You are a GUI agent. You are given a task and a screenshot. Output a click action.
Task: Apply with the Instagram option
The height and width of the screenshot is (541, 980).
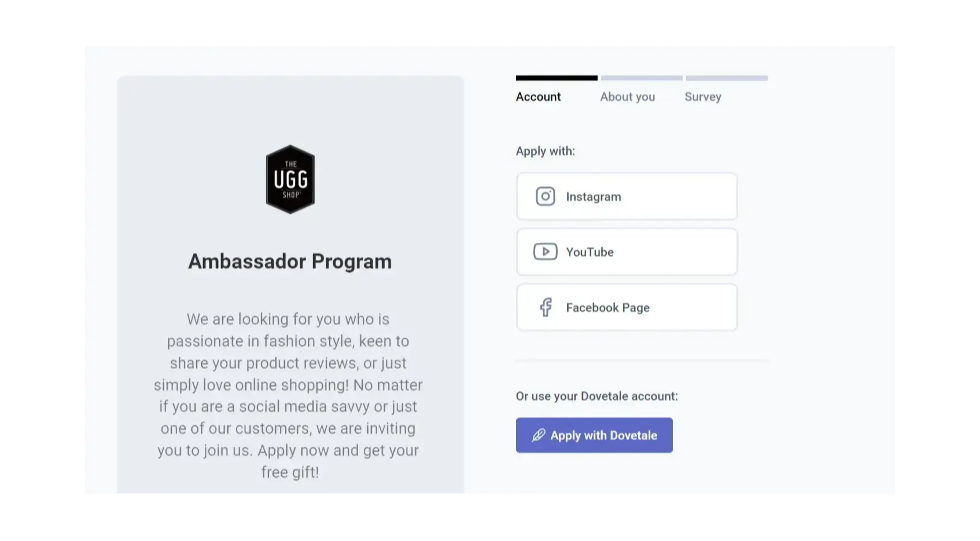click(x=627, y=197)
